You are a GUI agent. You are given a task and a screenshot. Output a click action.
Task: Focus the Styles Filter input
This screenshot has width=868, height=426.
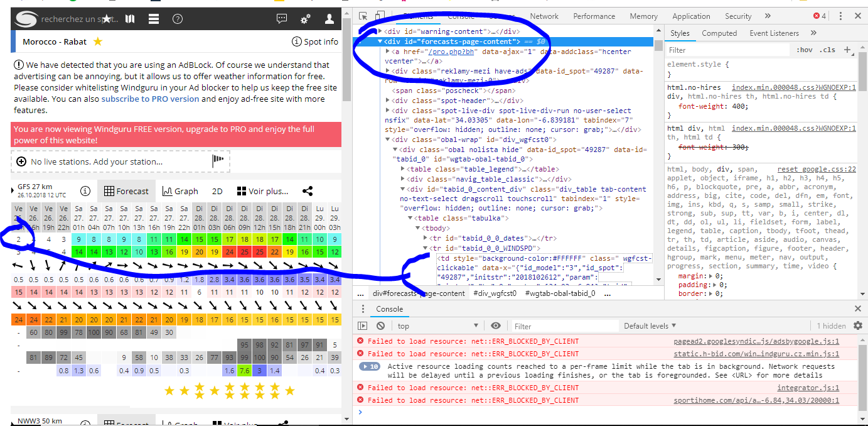point(727,50)
